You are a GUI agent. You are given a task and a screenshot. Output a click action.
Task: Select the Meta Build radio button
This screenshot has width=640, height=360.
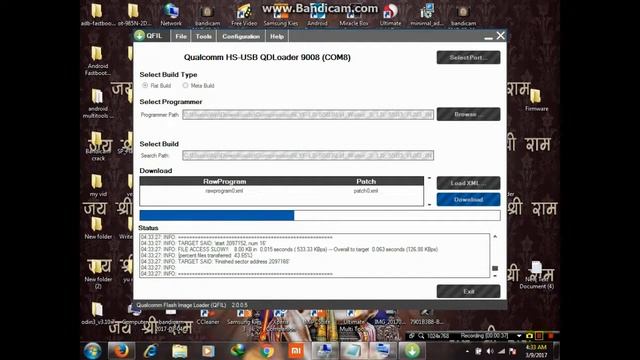[x=185, y=85]
